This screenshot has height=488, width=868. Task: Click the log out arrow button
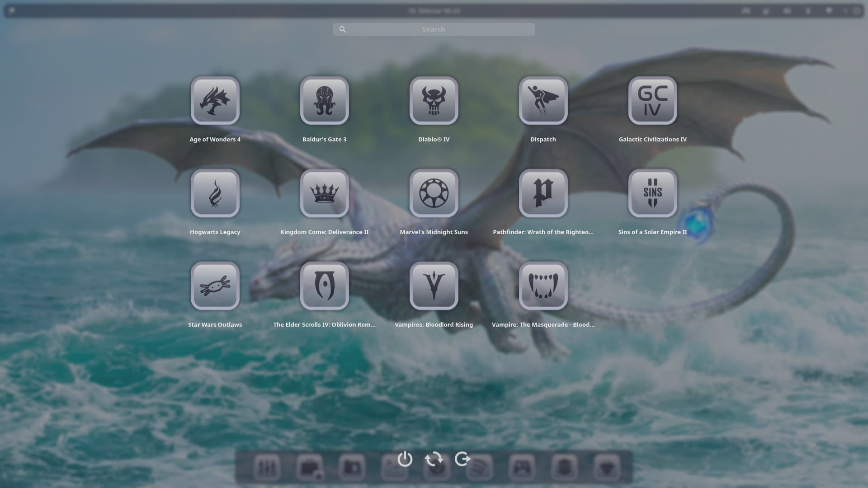462,459
